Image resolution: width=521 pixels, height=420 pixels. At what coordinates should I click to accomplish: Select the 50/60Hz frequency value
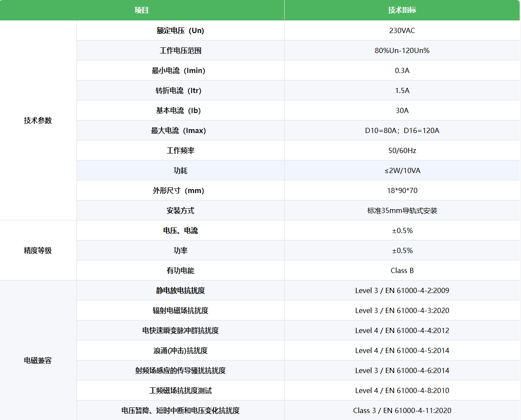[402, 150]
